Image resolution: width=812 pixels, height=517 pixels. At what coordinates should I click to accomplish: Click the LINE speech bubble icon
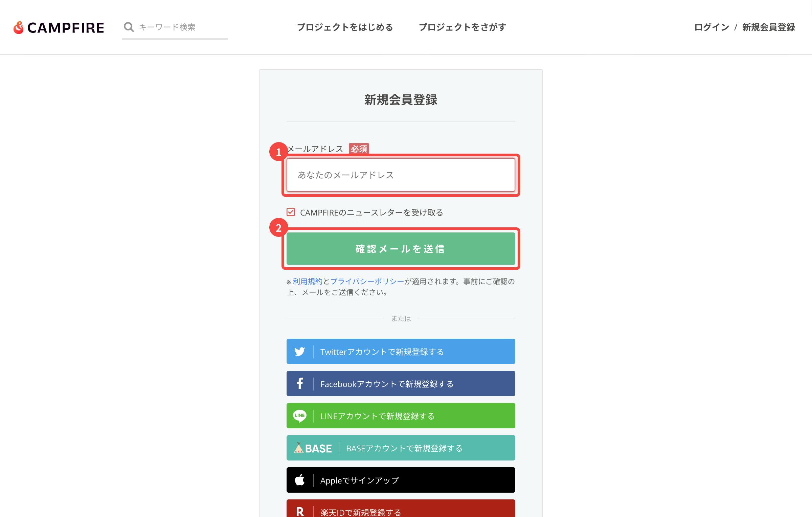pos(299,416)
